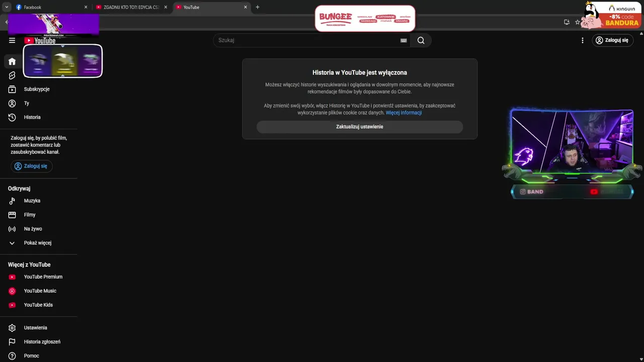Click the YouTube logo
Screen dimensions: 644x362
pos(40,41)
